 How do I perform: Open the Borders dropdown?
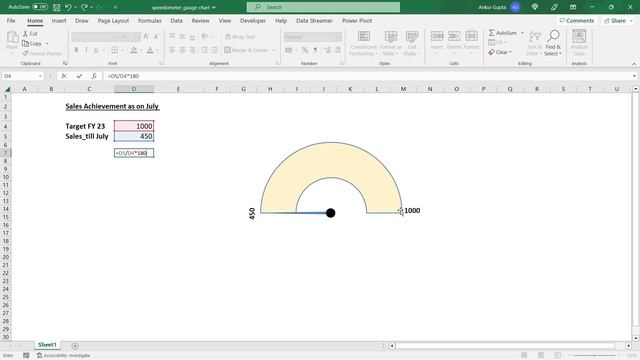[122, 50]
